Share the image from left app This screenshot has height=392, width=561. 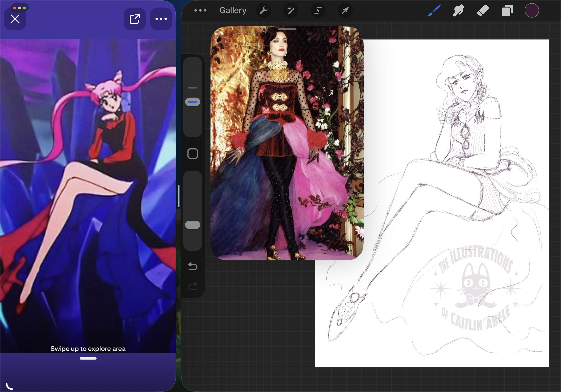(135, 19)
